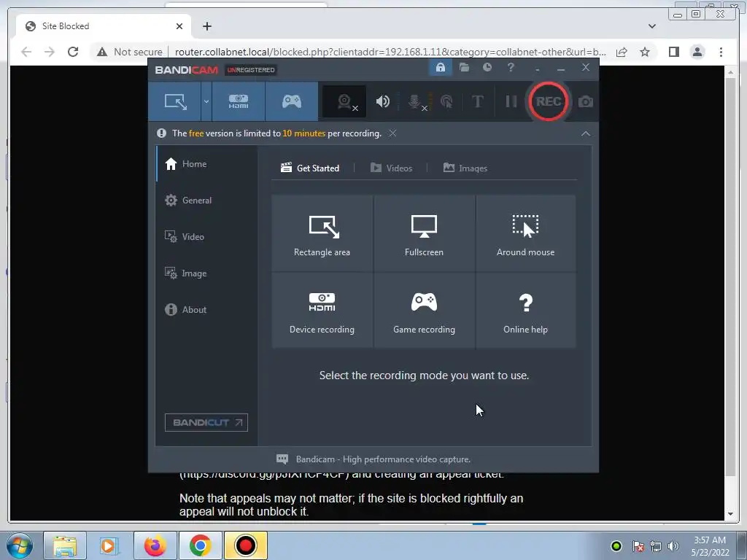
Task: Minimize Bandicam to tray with small dash
Action: click(538, 69)
